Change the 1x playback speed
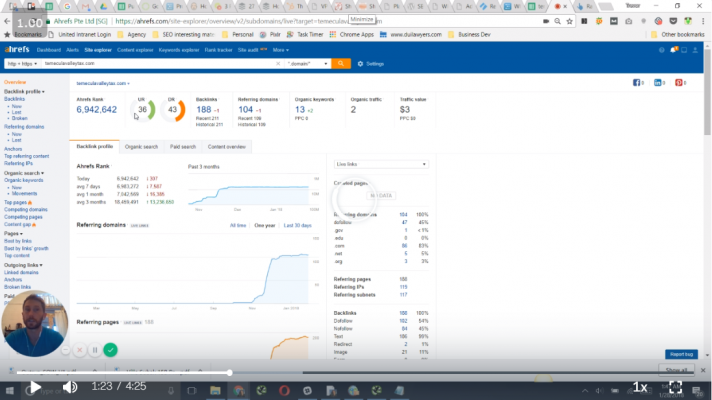Image resolution: width=712 pixels, height=400 pixels. pyautogui.click(x=641, y=387)
